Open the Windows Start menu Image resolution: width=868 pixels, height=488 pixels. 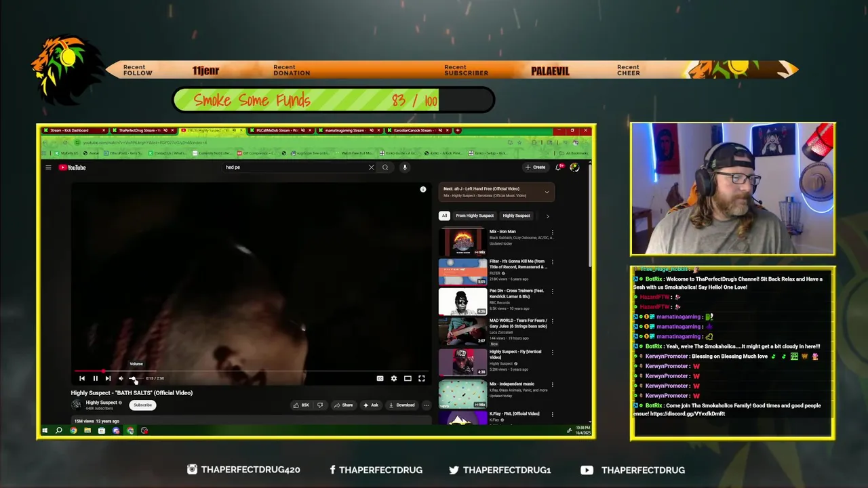[x=45, y=430]
